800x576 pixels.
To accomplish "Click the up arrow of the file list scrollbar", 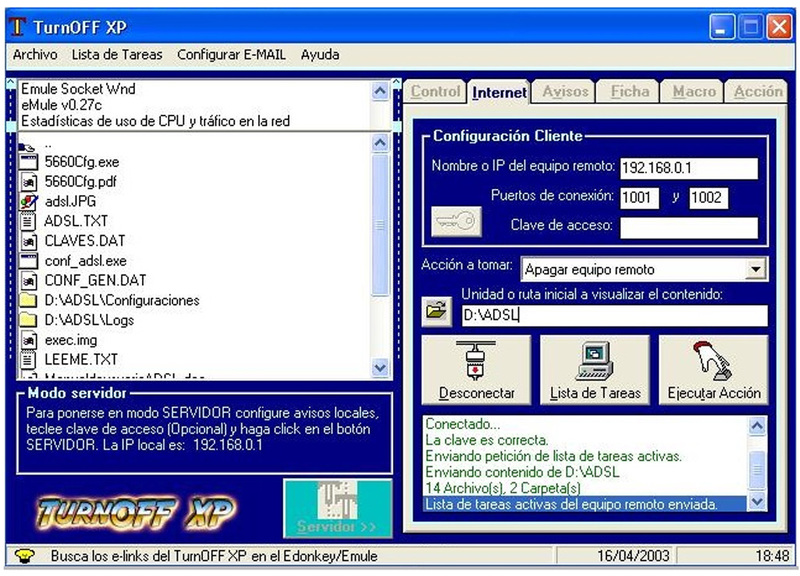I will 380,143.
